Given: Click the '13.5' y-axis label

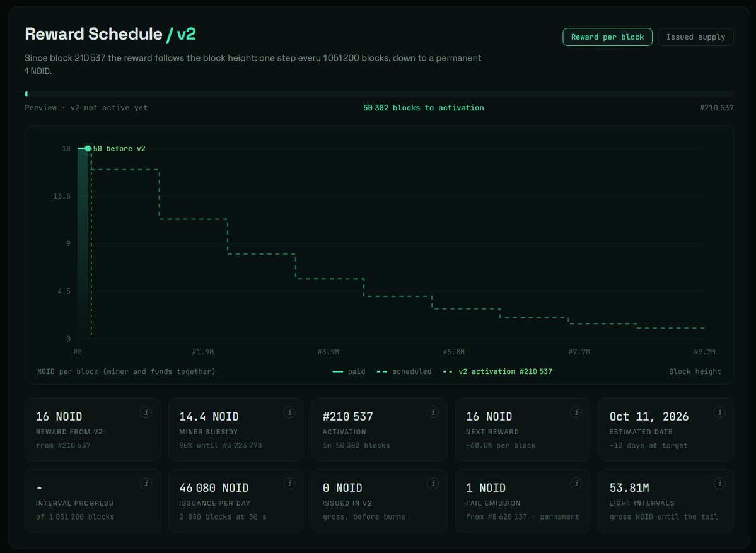Looking at the screenshot, I should [x=62, y=195].
